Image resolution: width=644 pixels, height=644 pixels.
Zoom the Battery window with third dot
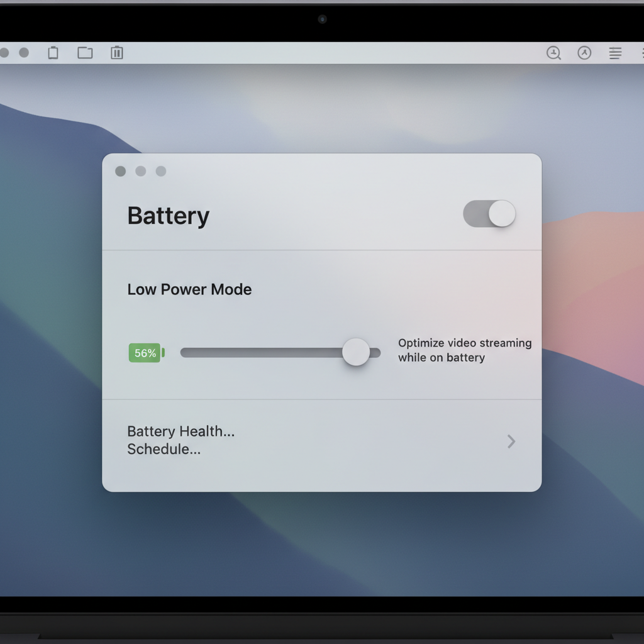point(161,171)
